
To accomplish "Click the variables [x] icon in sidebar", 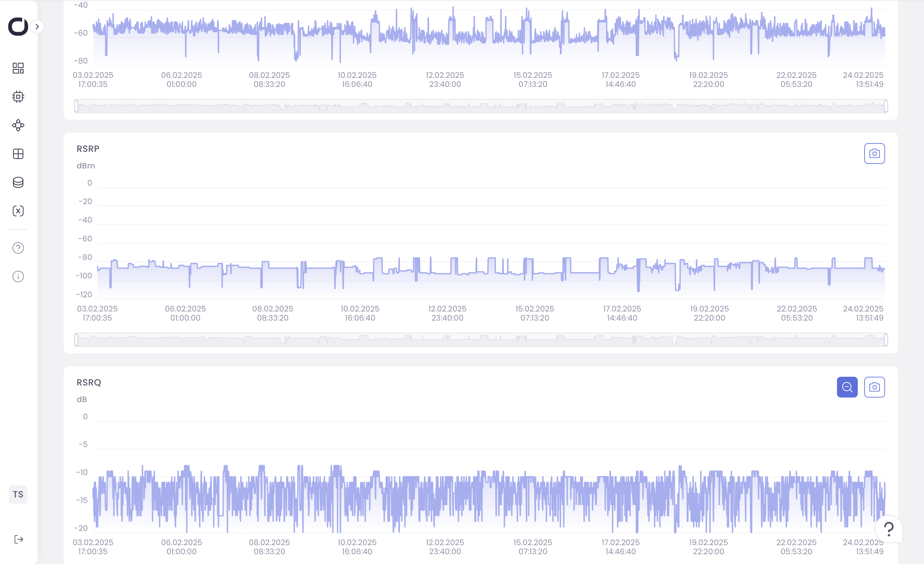I will click(18, 211).
